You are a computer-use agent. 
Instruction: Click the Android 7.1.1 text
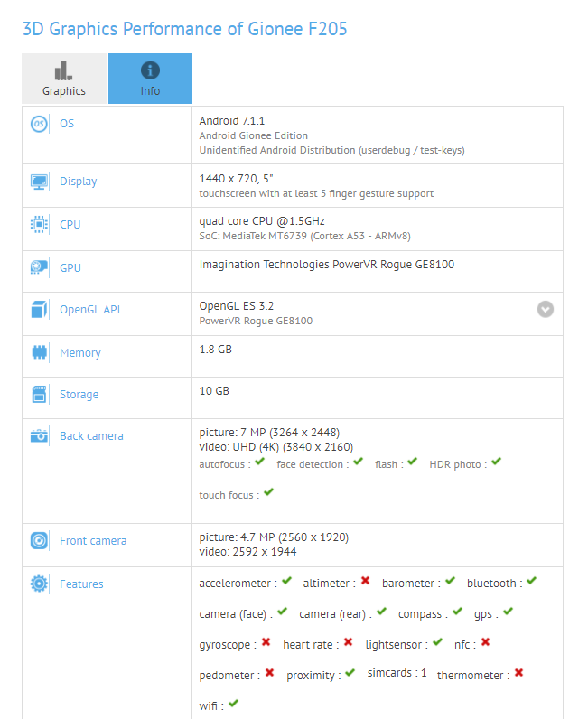click(x=232, y=121)
